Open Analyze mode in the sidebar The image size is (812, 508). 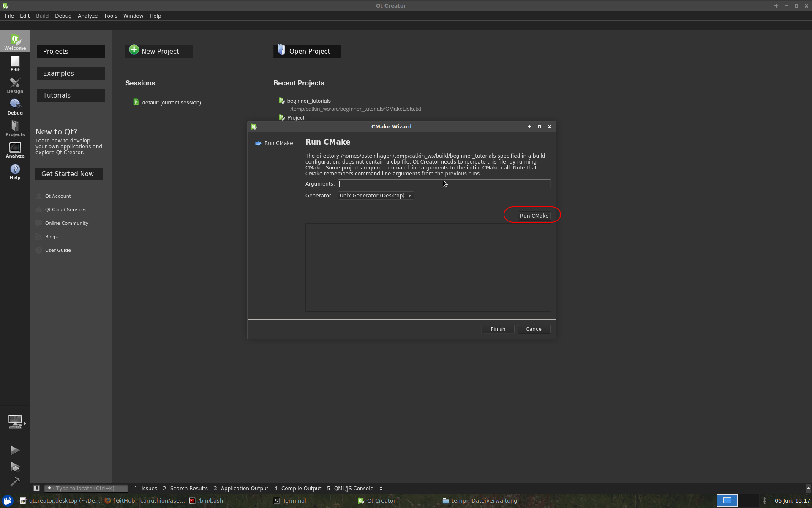[15, 150]
